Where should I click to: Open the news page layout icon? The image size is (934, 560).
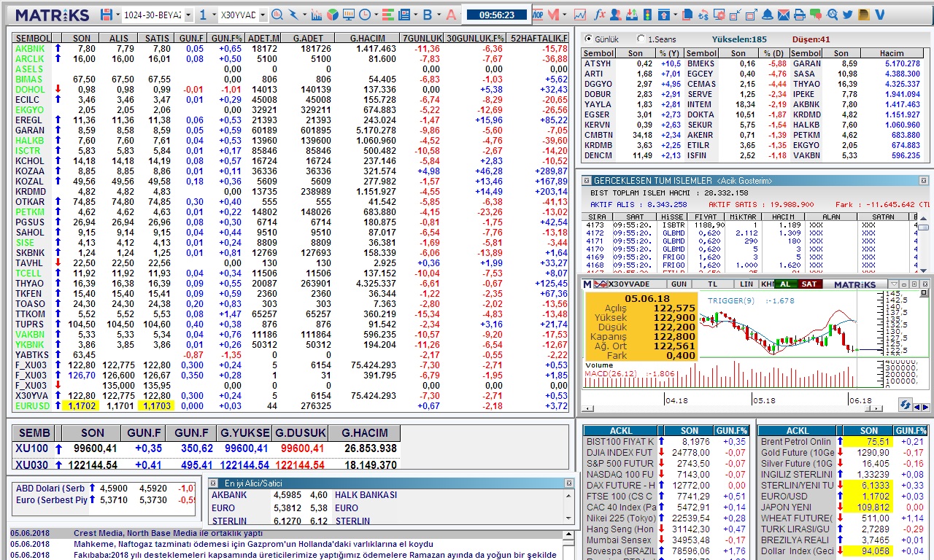pos(404,15)
